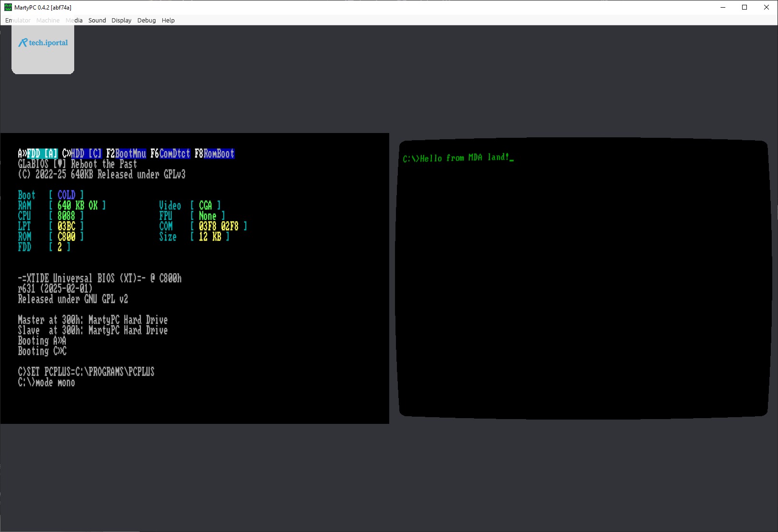
Task: Click the CPU value "8088"
Action: (x=67, y=216)
